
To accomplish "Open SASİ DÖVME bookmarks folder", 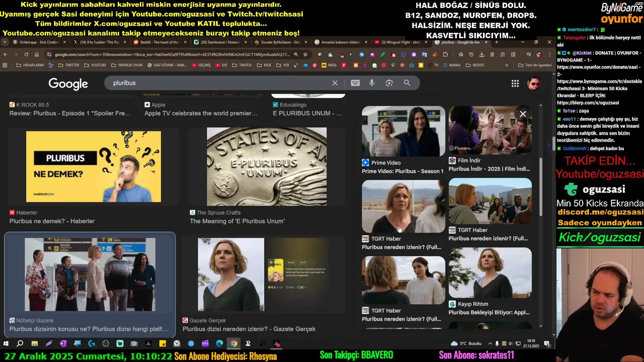I will (166, 65).
